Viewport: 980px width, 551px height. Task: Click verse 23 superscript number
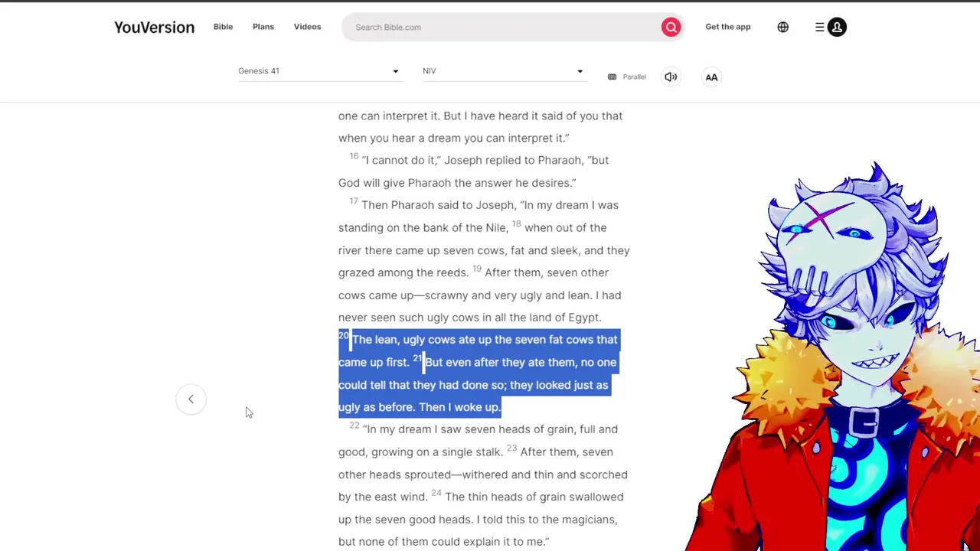511,448
